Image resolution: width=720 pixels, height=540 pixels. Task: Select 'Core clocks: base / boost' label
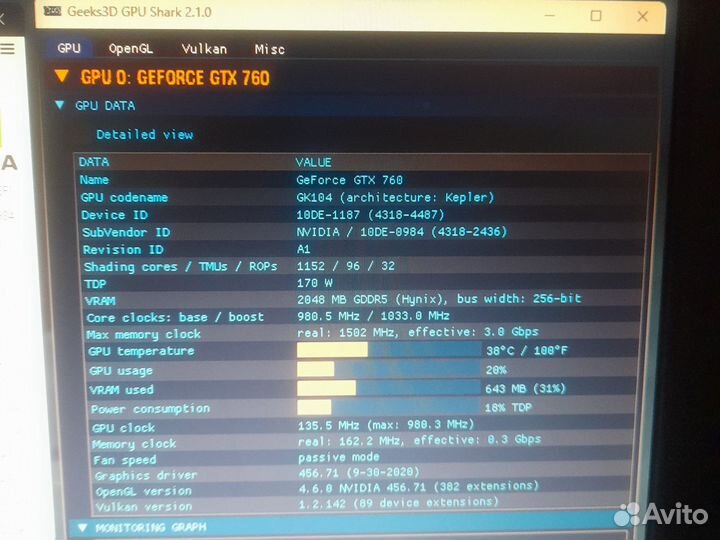pyautogui.click(x=175, y=318)
